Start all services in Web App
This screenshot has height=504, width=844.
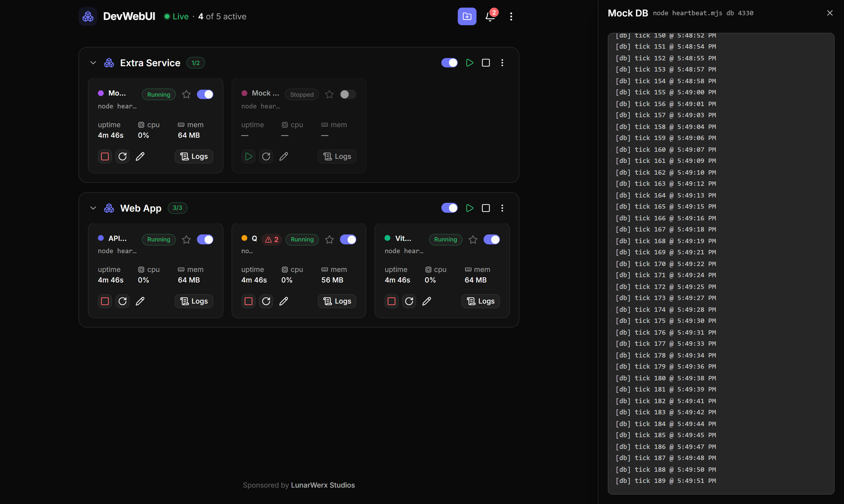(x=469, y=208)
